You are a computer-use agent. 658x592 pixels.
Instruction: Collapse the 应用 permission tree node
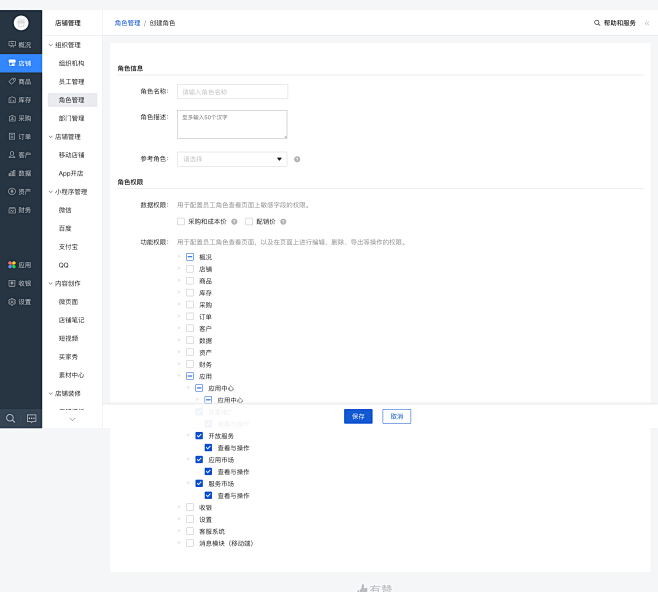pyautogui.click(x=179, y=376)
